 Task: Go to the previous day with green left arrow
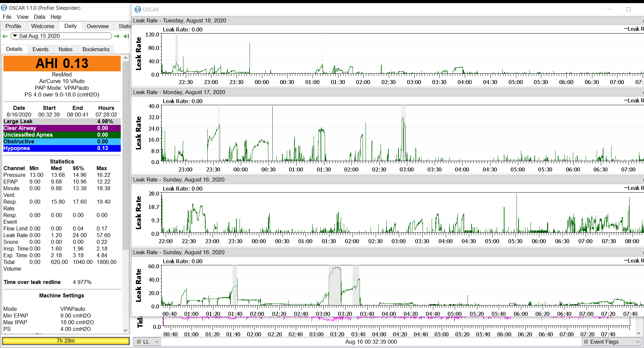5,36
